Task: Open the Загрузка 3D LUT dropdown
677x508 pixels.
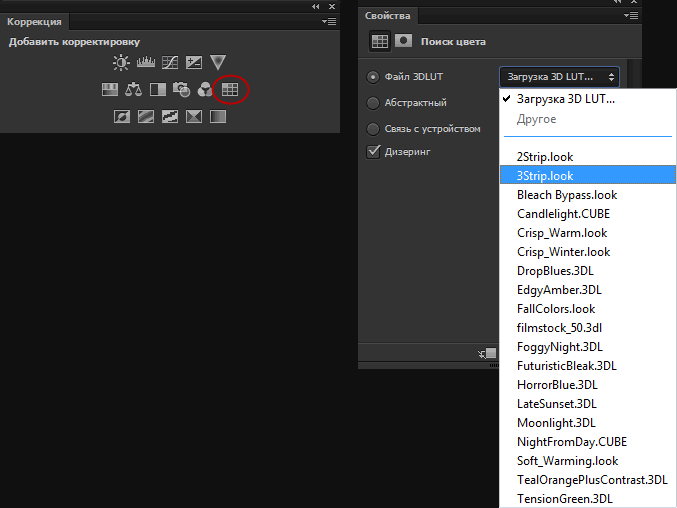Action: (x=559, y=77)
